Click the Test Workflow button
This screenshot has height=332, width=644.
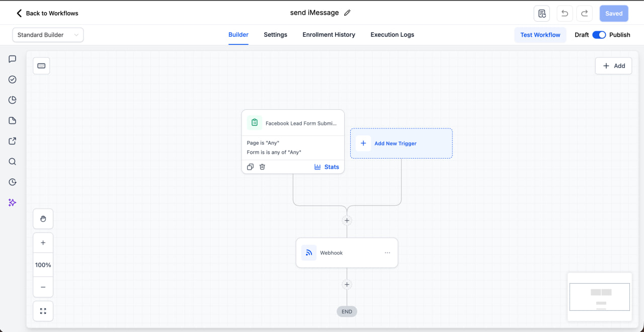tap(540, 35)
